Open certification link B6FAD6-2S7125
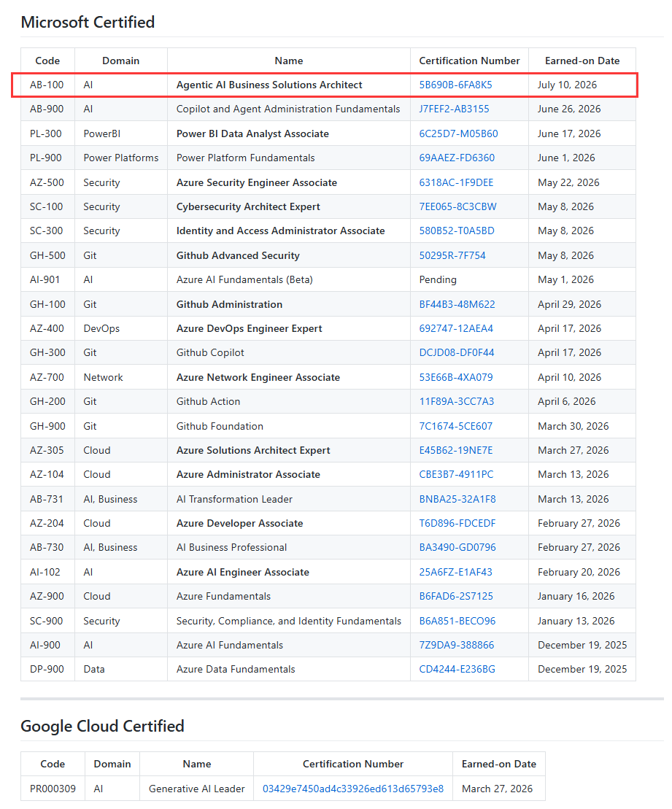Image resolution: width=672 pixels, height=809 pixels. tap(456, 596)
